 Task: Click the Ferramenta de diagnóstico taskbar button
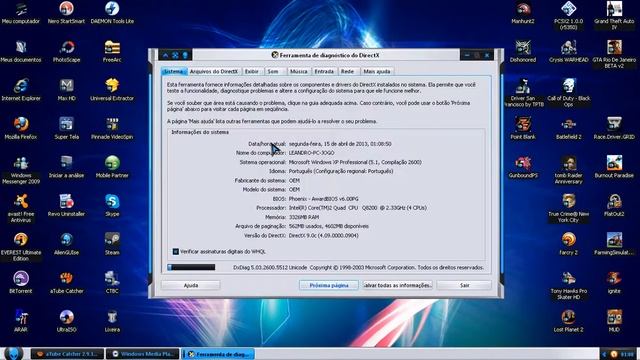click(218, 354)
